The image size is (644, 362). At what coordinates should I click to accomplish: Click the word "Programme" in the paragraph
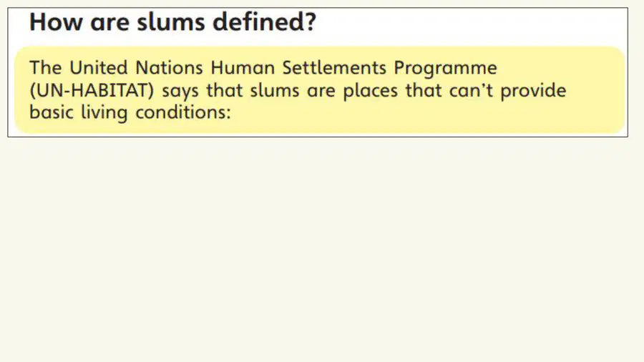446,69
